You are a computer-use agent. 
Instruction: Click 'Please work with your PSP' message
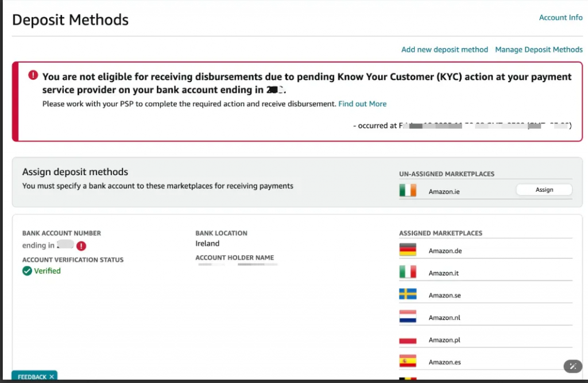pyautogui.click(x=189, y=104)
